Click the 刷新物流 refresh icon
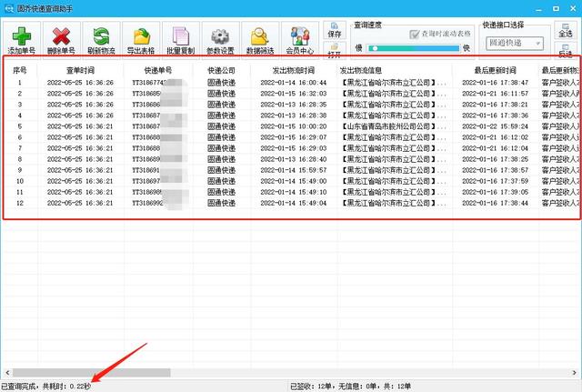Viewport: 582px width, 392px height. pos(101,36)
